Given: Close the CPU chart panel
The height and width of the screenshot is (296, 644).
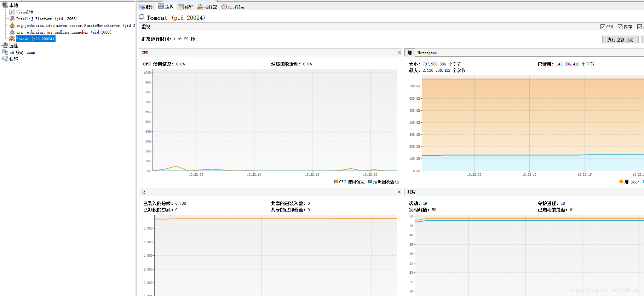Looking at the screenshot, I should point(399,52).
